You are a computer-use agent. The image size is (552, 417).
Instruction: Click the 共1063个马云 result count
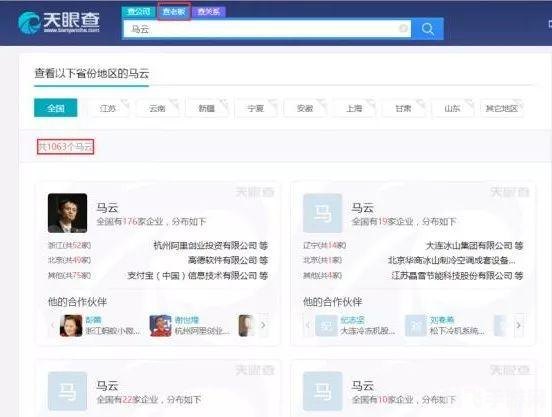[x=65, y=146]
